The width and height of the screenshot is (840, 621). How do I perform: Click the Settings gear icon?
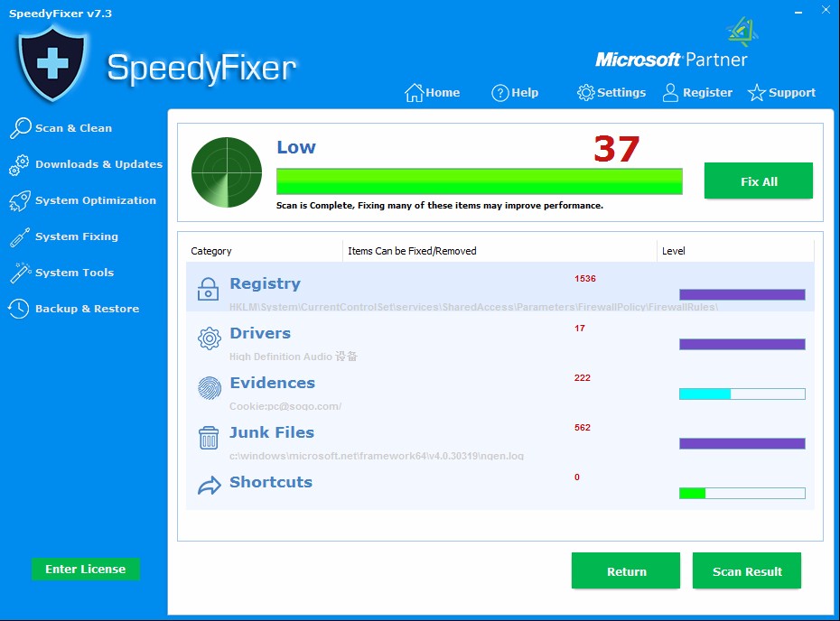[x=585, y=93]
